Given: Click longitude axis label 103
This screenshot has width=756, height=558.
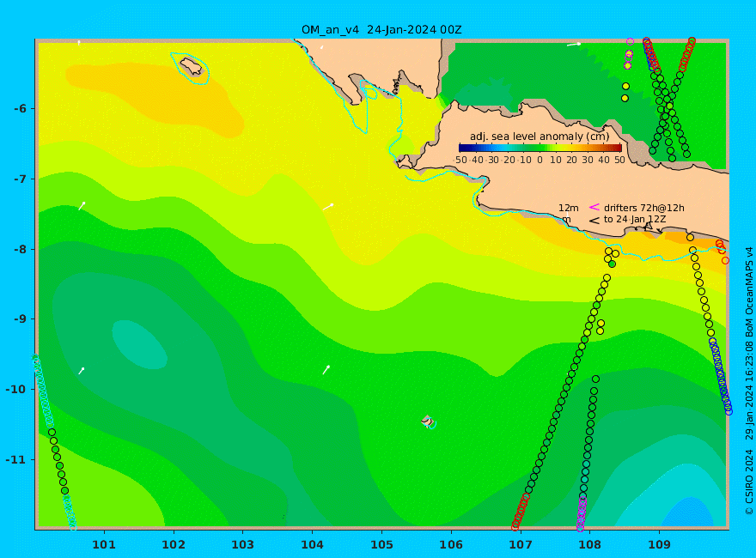Looking at the screenshot, I should (x=242, y=544).
